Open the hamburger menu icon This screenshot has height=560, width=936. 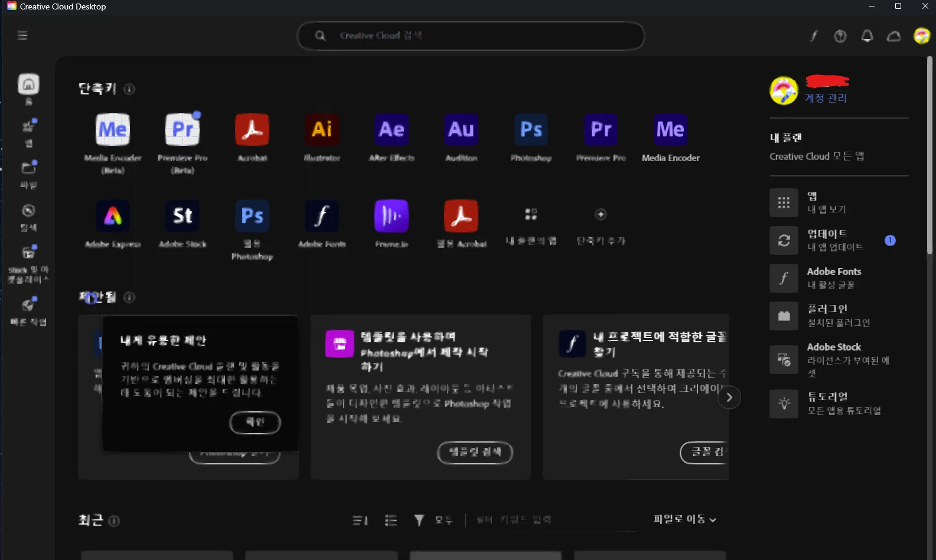pyautogui.click(x=22, y=35)
